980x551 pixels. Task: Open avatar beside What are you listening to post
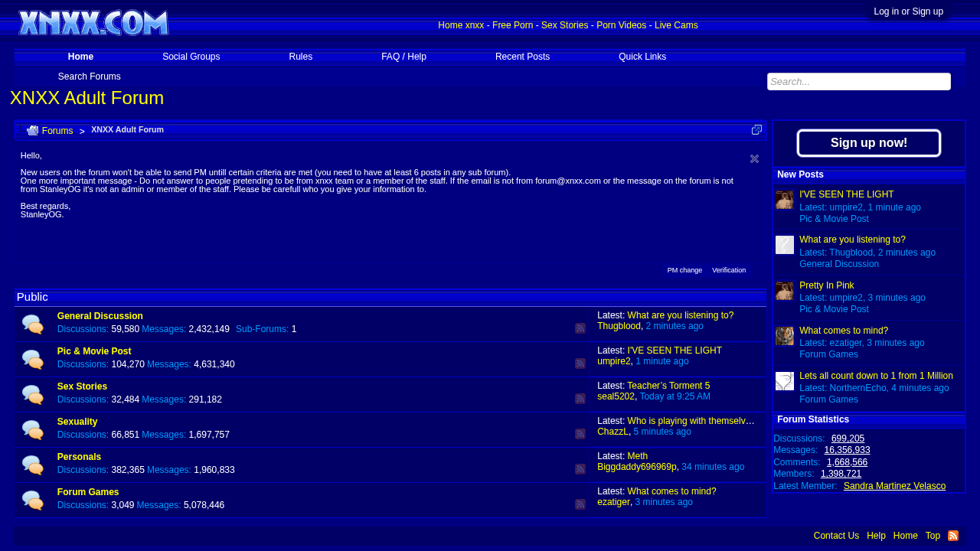coord(785,245)
